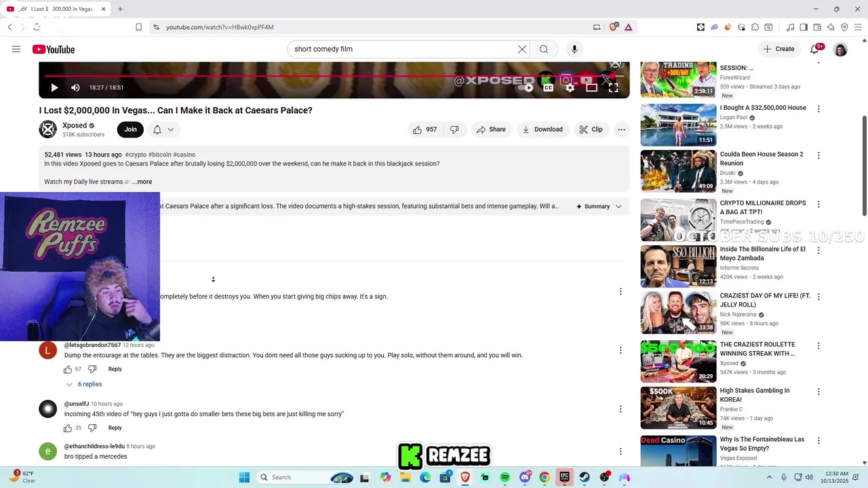Mute the video volume
The width and height of the screenshot is (868, 488).
point(75,87)
